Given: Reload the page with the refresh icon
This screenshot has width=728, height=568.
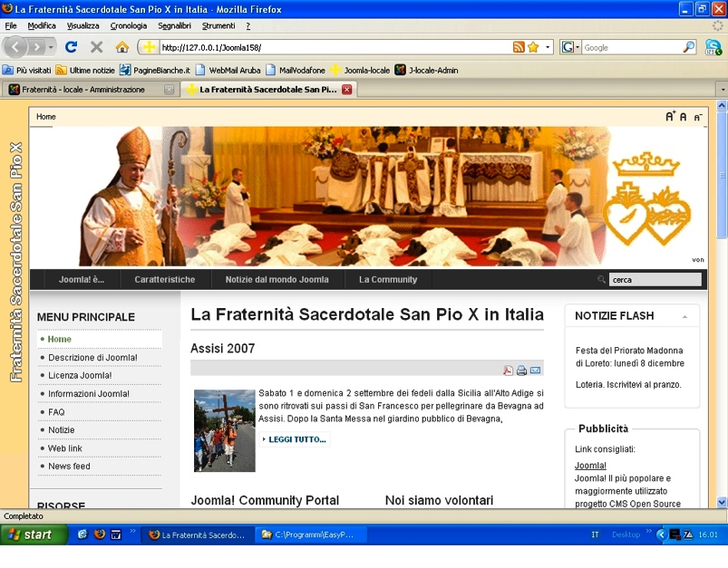Looking at the screenshot, I should click(x=71, y=47).
